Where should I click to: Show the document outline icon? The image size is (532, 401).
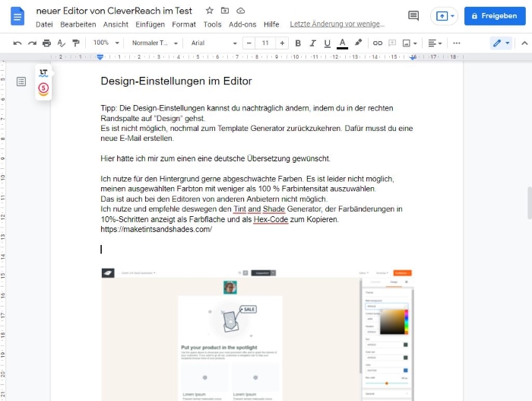click(x=21, y=81)
